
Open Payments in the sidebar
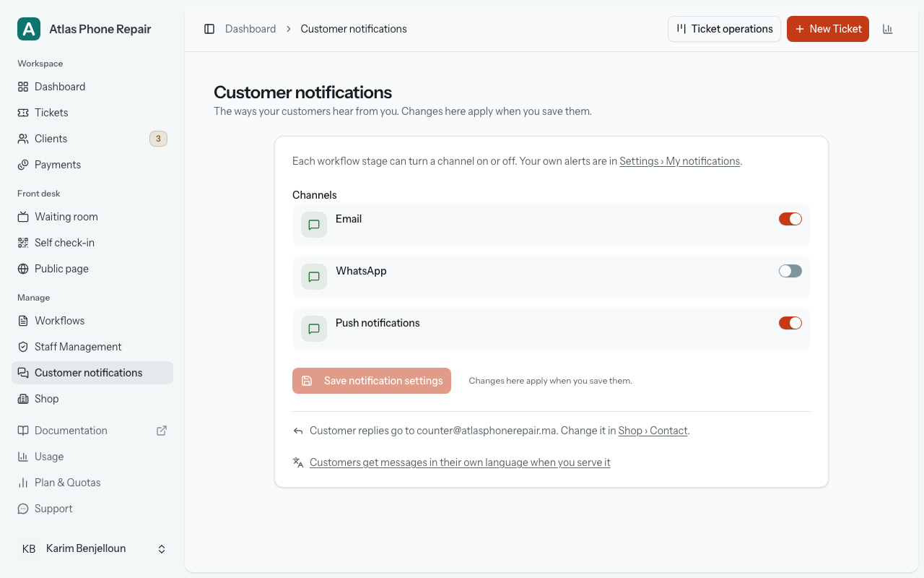pyautogui.click(x=92, y=165)
